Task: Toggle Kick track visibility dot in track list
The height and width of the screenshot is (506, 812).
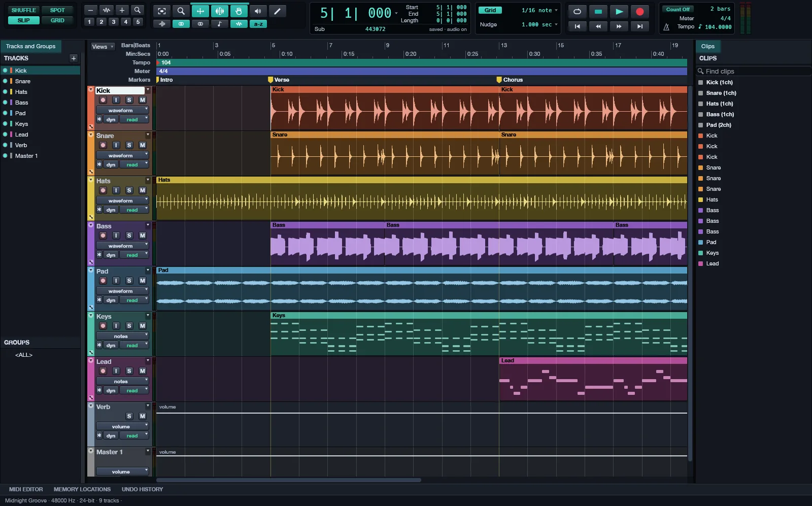Action: pos(5,71)
